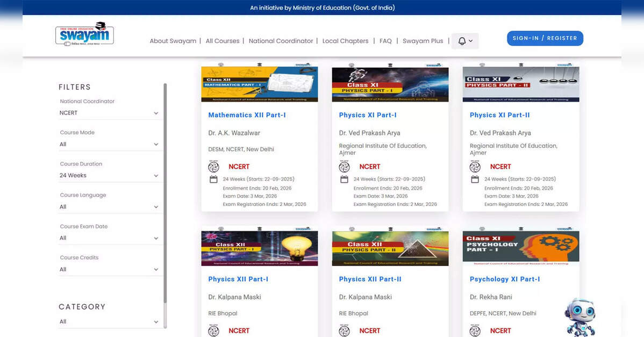Click the Physics XII Part-I lightbulb thumbnail
Image resolution: width=644 pixels, height=337 pixels.
coord(259,248)
